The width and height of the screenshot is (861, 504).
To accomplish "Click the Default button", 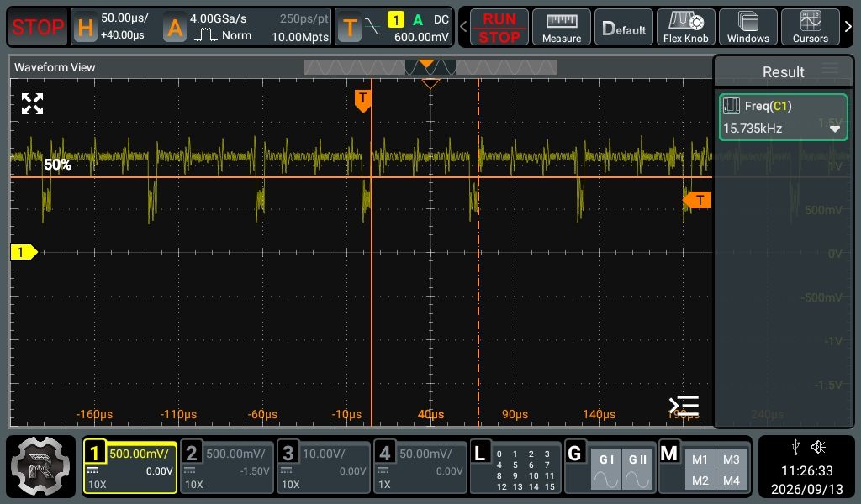I will (623, 27).
